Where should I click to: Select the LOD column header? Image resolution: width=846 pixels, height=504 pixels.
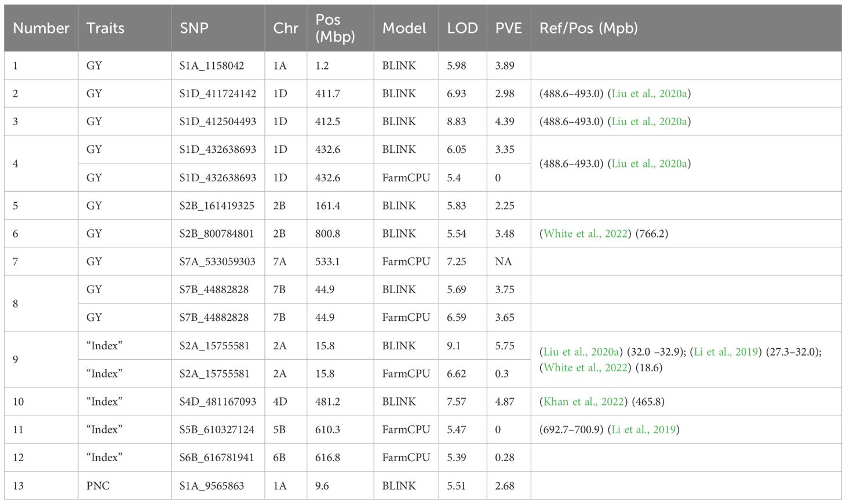pyautogui.click(x=462, y=28)
